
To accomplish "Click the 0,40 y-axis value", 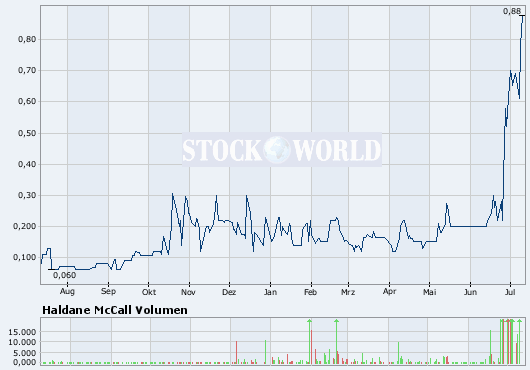I will click(x=27, y=164).
